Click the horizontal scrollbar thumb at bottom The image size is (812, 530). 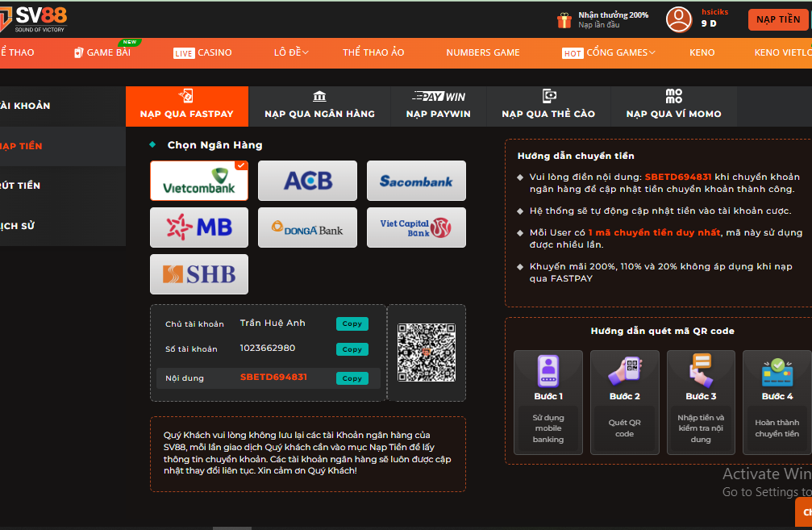coord(232,528)
